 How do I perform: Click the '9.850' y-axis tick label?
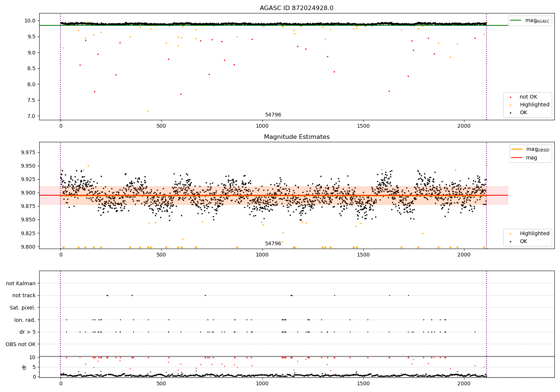point(29,220)
